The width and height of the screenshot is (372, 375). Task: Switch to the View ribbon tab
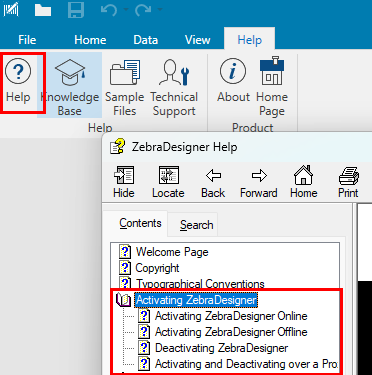[x=198, y=40]
